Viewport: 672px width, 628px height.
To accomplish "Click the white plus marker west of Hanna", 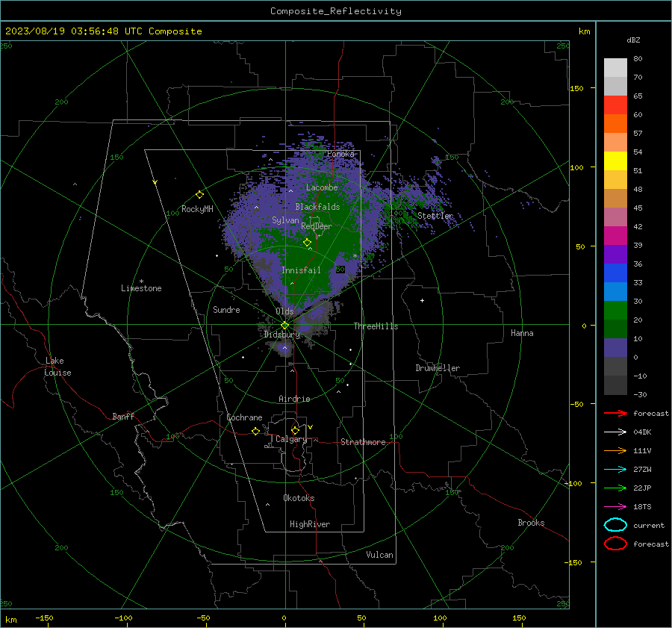I will click(x=422, y=300).
